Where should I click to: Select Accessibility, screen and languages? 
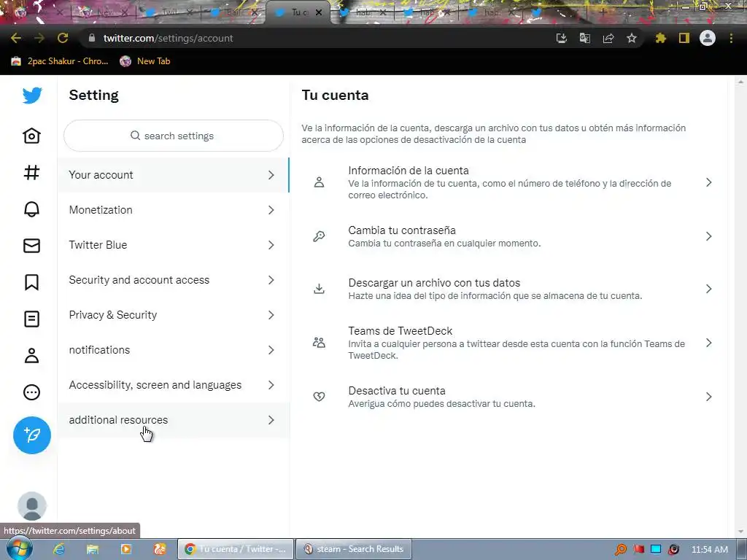point(174,385)
